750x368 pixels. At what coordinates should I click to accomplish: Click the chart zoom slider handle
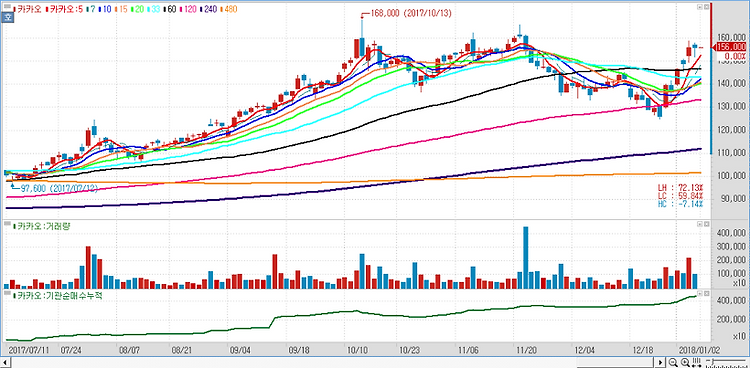coord(713,361)
